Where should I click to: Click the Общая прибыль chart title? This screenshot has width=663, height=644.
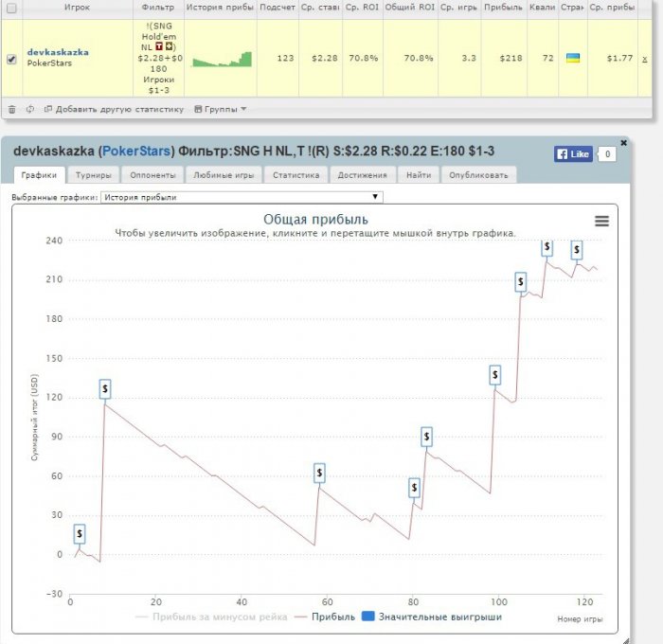(x=315, y=220)
